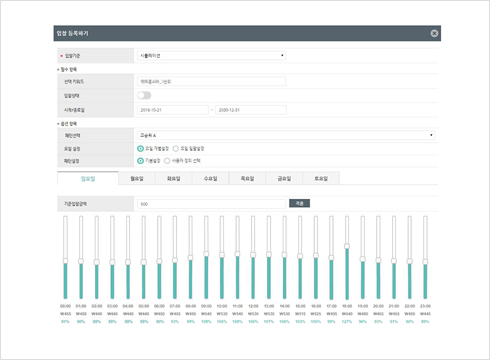
Task: Open the 토요일 (Saturday) tab
Action: tap(321, 179)
